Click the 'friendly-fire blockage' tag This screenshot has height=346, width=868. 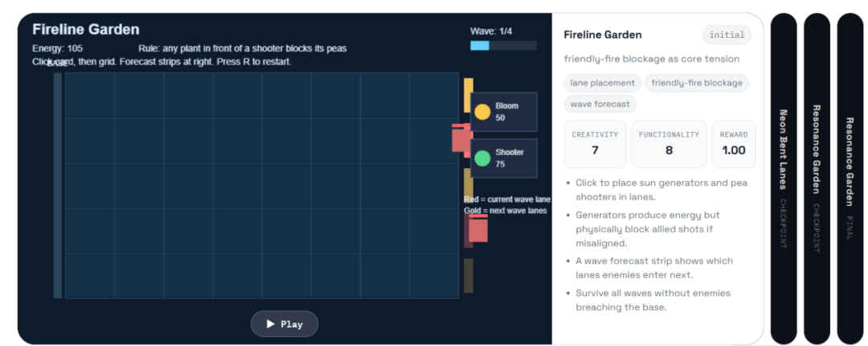click(x=696, y=83)
